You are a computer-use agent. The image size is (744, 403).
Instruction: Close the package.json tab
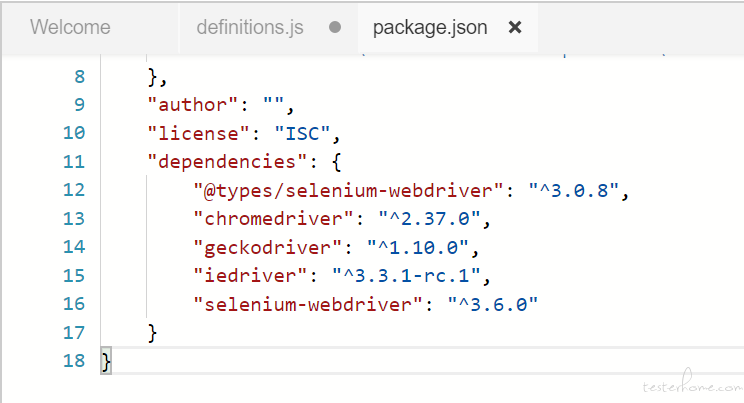tap(515, 28)
